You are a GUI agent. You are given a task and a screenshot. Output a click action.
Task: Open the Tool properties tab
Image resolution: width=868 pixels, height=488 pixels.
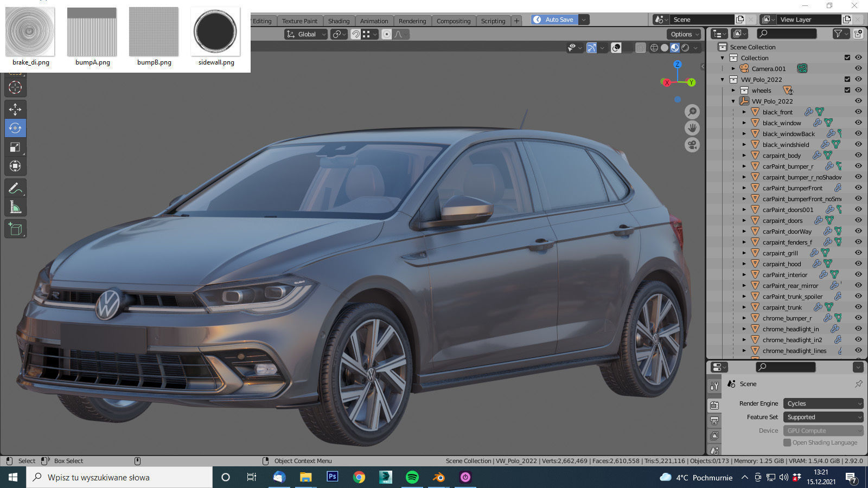coord(714,386)
